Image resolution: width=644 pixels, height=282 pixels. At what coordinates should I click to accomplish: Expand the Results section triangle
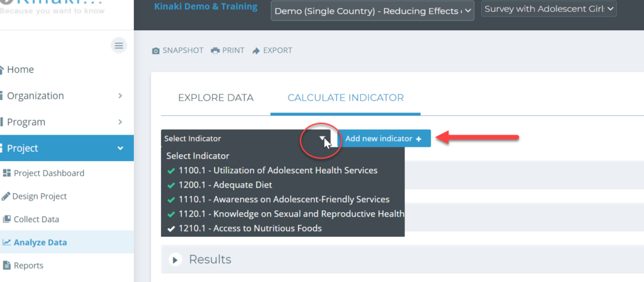click(x=175, y=260)
